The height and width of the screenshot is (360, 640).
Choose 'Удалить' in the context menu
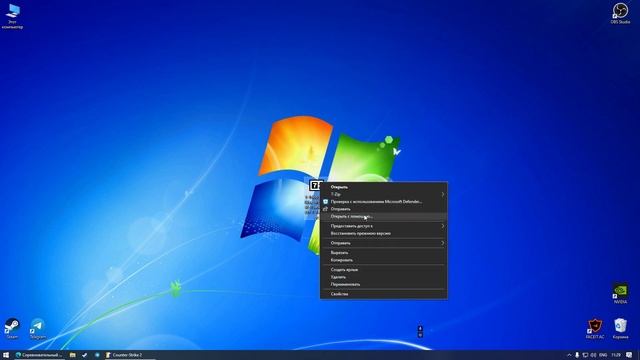[383, 277]
